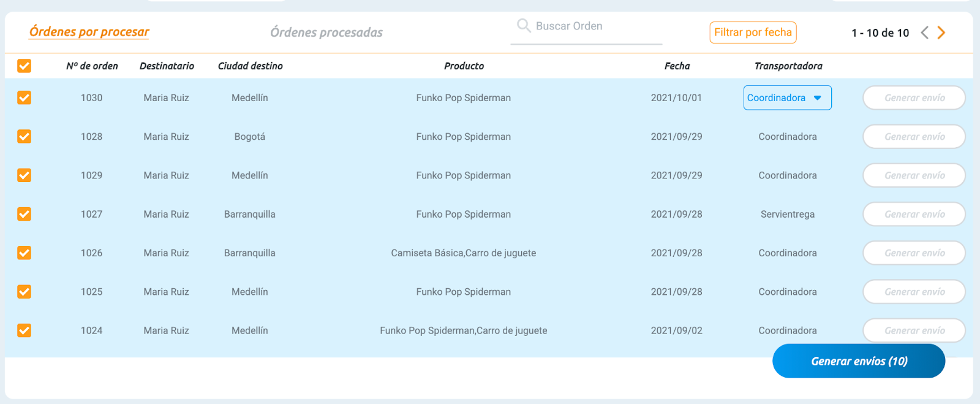Click Generar envío for order 1026
The width and height of the screenshot is (980, 404).
point(914,253)
